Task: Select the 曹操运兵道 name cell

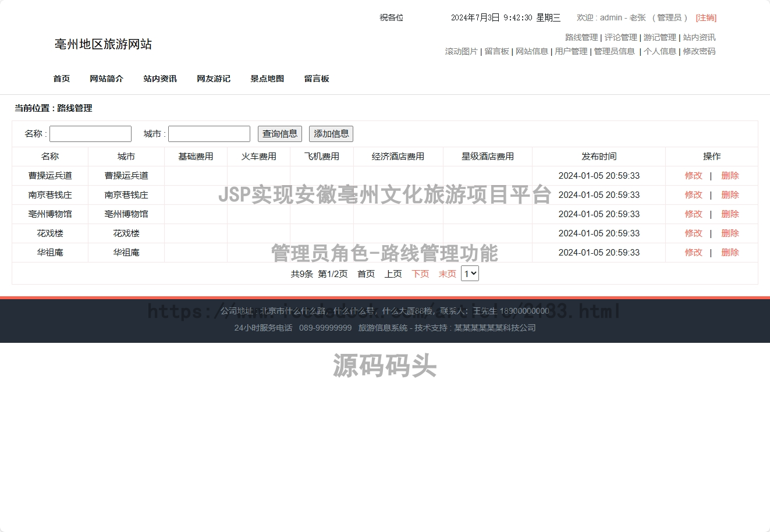Action: pos(50,175)
